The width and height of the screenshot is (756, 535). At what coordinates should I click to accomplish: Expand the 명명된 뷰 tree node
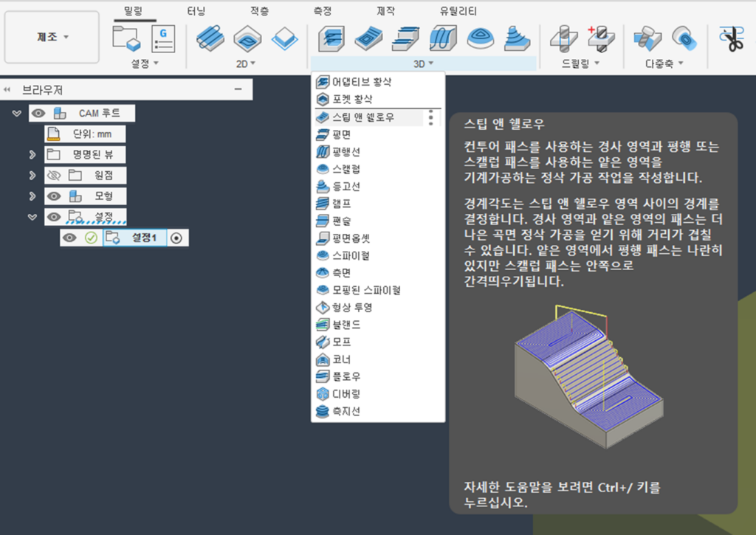[x=32, y=155]
